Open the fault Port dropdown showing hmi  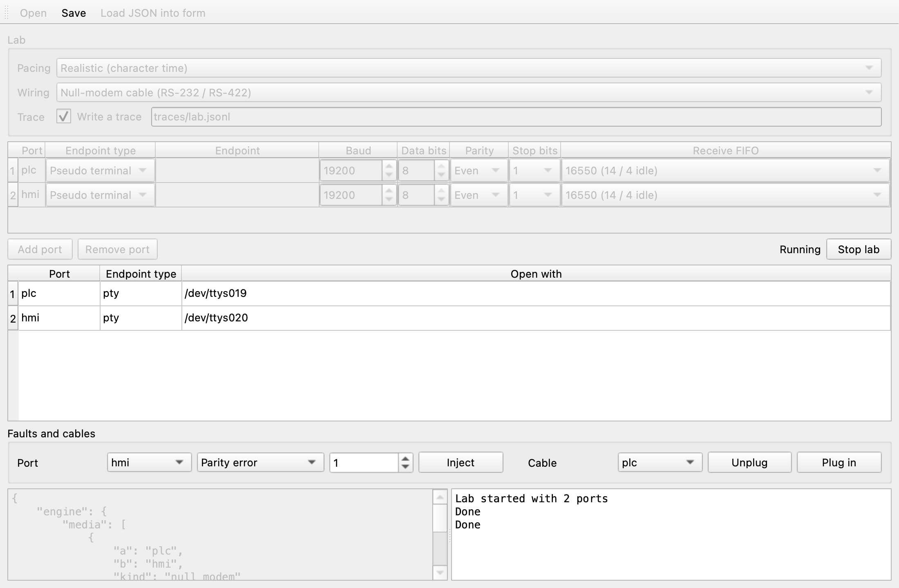149,463
